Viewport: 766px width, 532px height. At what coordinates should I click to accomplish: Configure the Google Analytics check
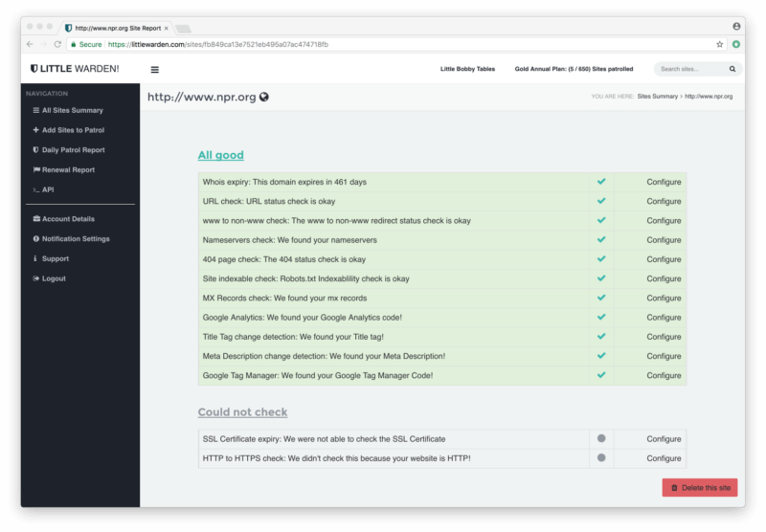pos(664,318)
